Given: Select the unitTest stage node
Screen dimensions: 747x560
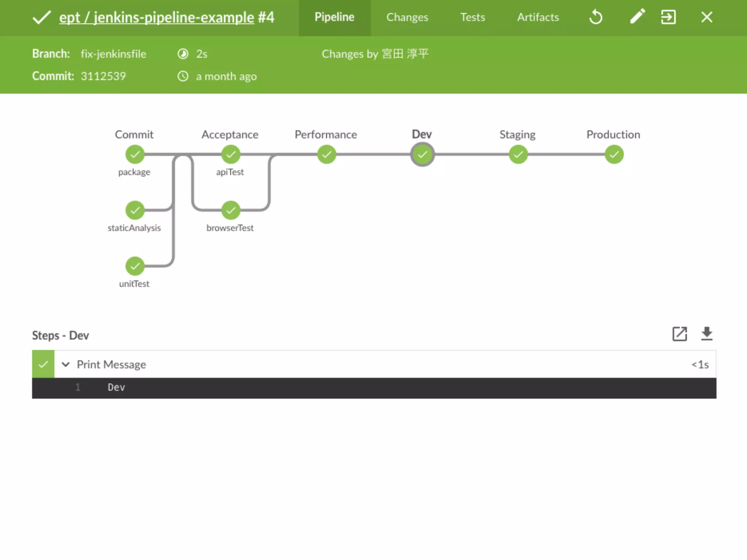Looking at the screenshot, I should tap(135, 266).
